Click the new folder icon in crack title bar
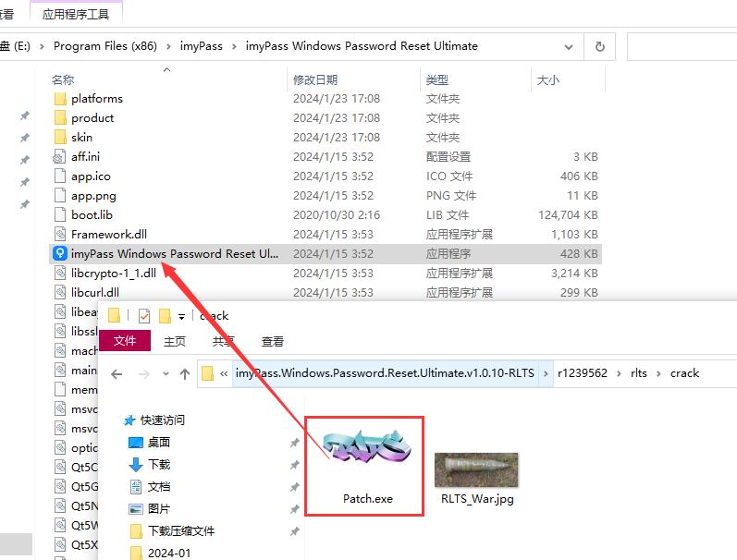The height and width of the screenshot is (560, 737). pyautogui.click(x=165, y=316)
